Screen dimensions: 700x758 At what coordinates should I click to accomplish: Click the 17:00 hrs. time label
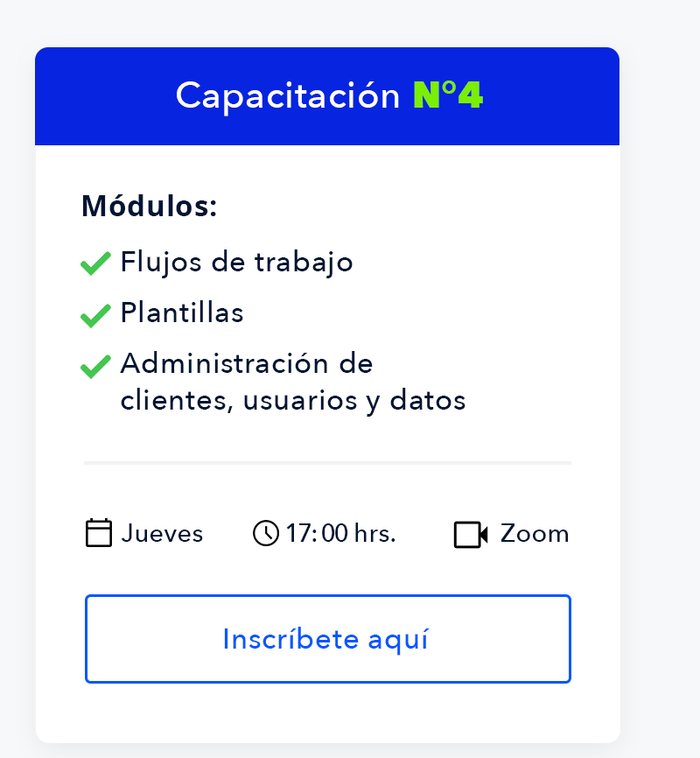(x=341, y=534)
